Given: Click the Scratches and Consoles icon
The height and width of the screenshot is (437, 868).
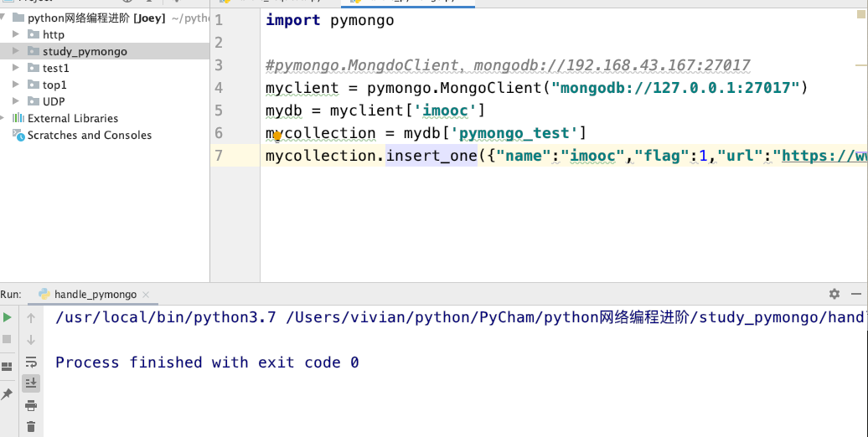Looking at the screenshot, I should tap(18, 135).
